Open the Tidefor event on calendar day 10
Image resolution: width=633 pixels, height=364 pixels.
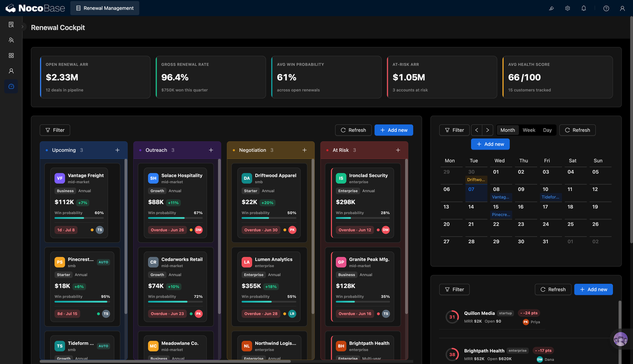(x=550, y=197)
